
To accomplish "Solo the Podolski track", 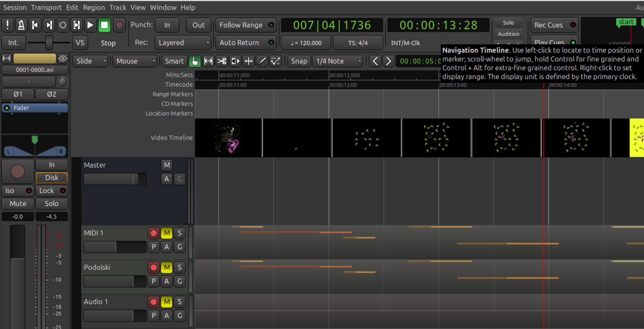I will (x=179, y=268).
